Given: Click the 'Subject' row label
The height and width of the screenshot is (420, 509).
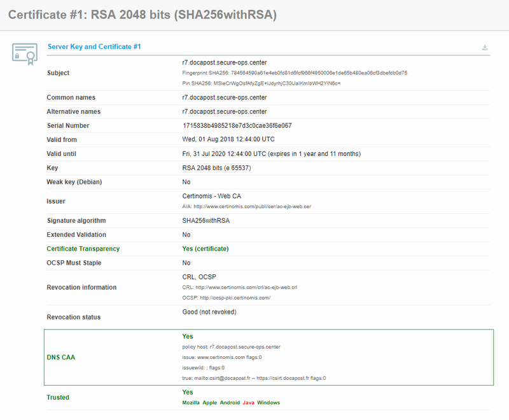Looking at the screenshot, I should [x=58, y=73].
